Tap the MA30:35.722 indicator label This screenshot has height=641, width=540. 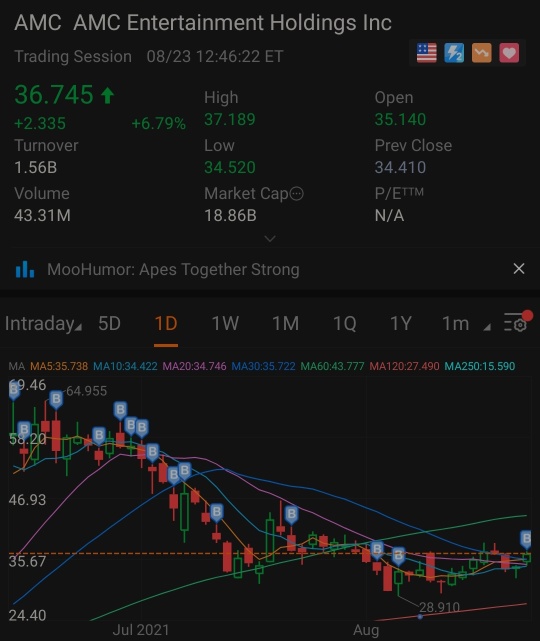pyautogui.click(x=263, y=366)
